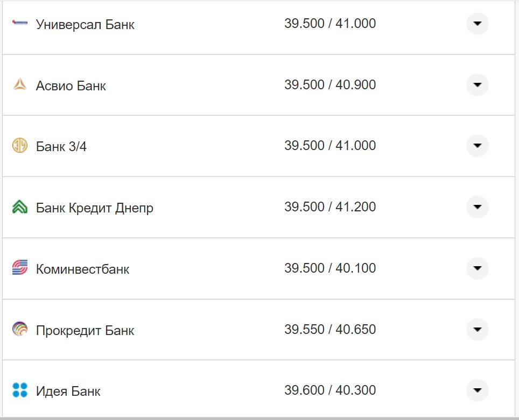Click the Идея Банк blue dots logo
This screenshot has width=519, height=420.
pos(20,390)
